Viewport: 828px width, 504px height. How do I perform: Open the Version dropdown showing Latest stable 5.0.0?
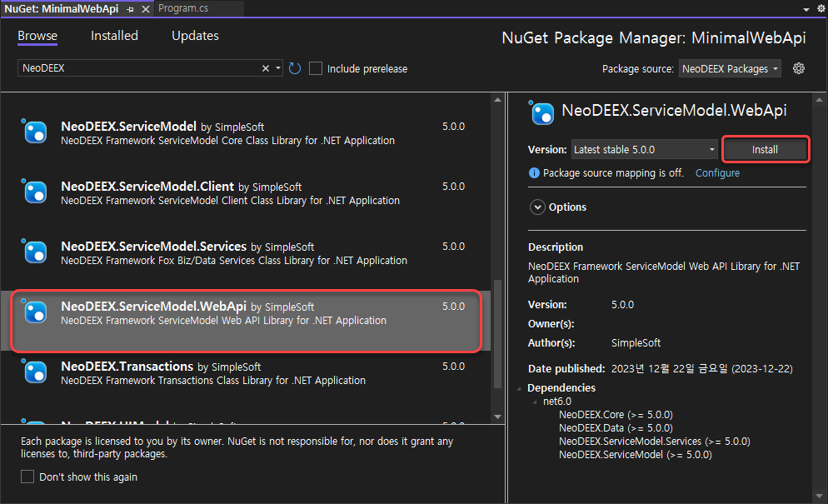[x=644, y=149]
